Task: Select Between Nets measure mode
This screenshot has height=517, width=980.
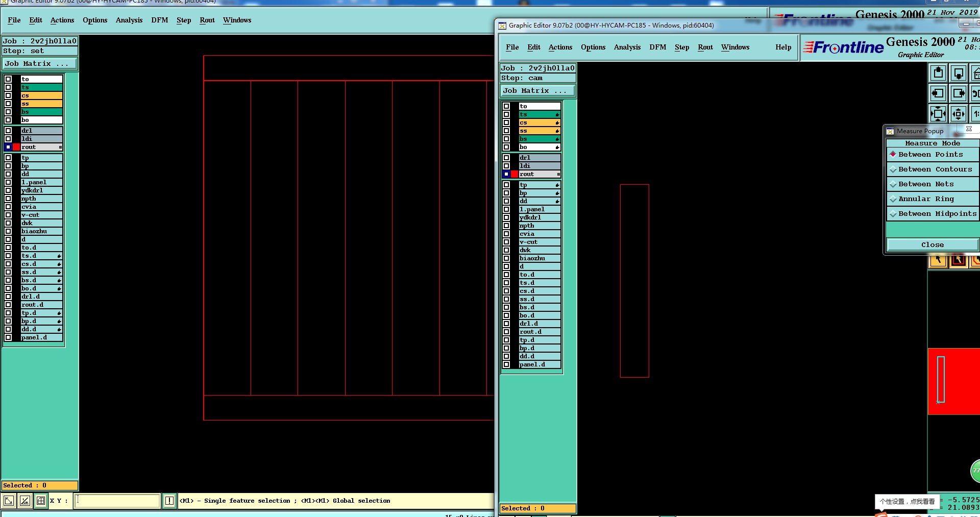Action: (933, 184)
